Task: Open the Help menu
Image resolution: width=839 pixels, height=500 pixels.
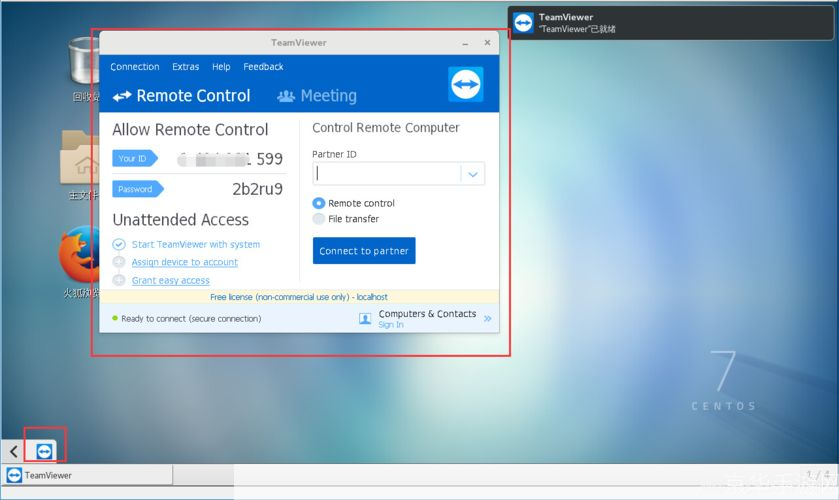Action: click(221, 67)
